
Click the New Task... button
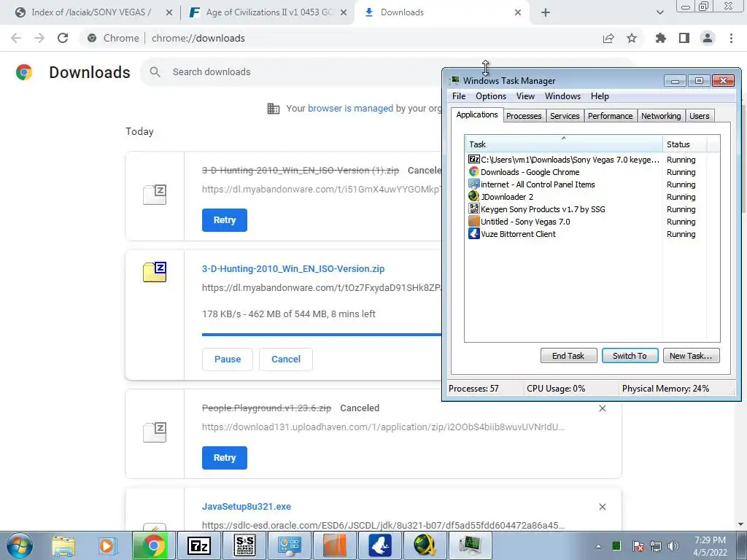[x=691, y=356]
